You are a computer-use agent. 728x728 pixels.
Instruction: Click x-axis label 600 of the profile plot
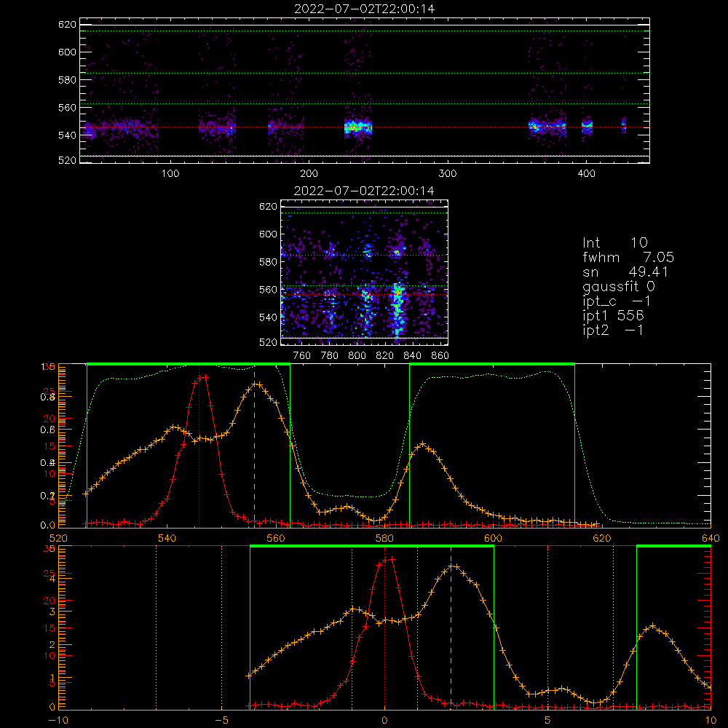[x=493, y=538]
